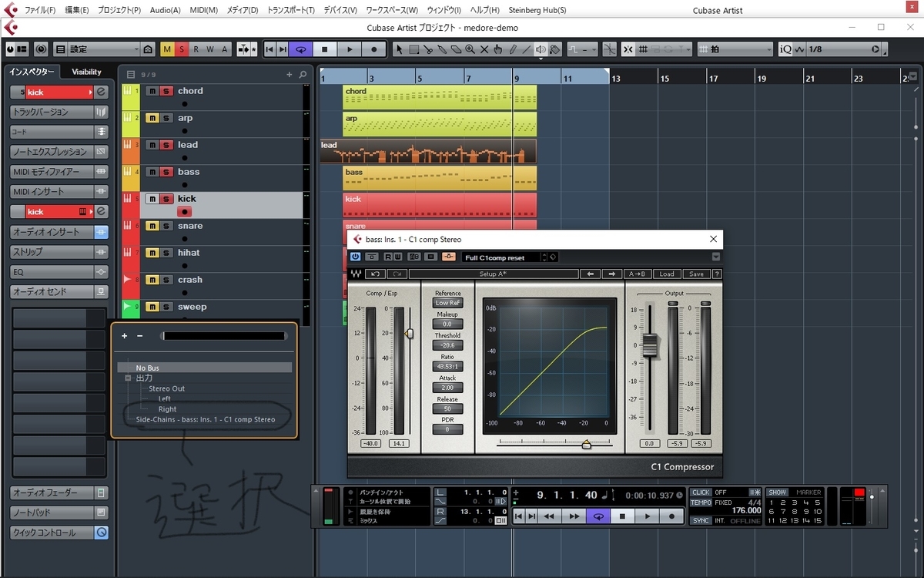924x578 pixels.
Task: Select Stereo Out in routing list
Action: click(x=167, y=388)
